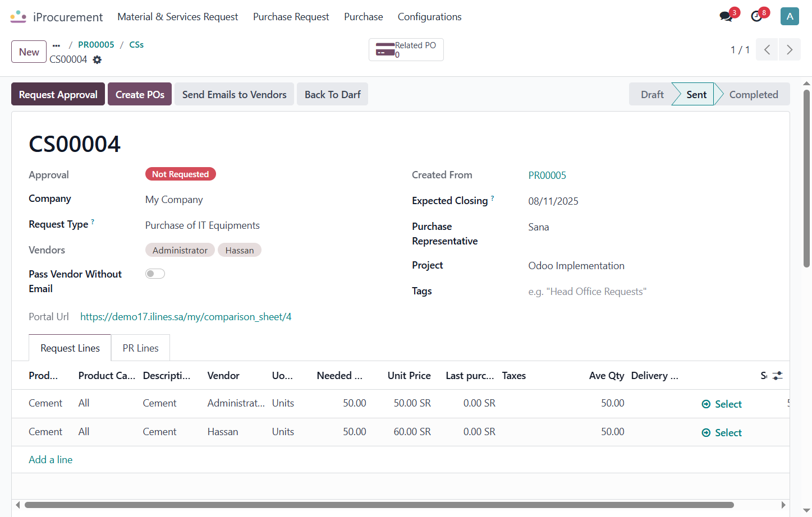Click the vertical page scrollbar
812x517 pixels.
806,178
